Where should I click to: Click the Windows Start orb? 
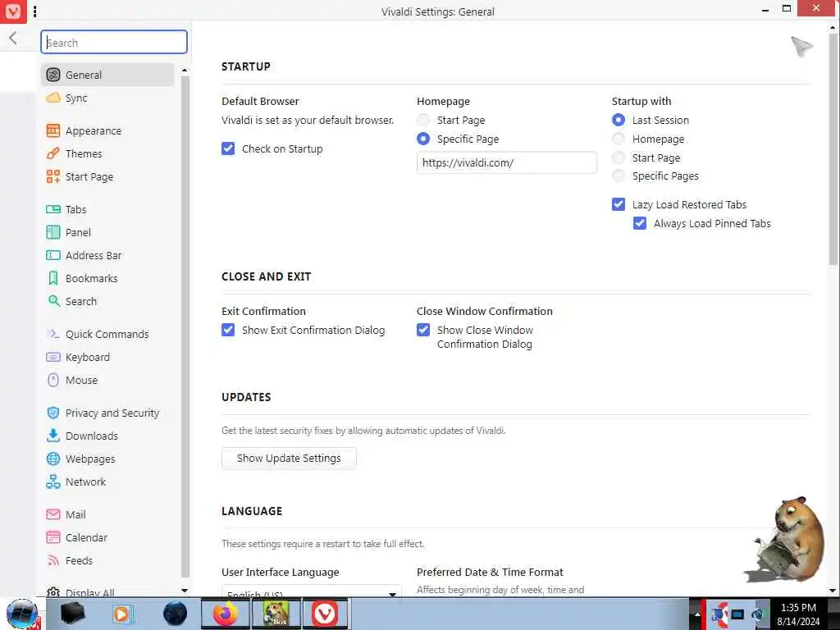point(21,614)
